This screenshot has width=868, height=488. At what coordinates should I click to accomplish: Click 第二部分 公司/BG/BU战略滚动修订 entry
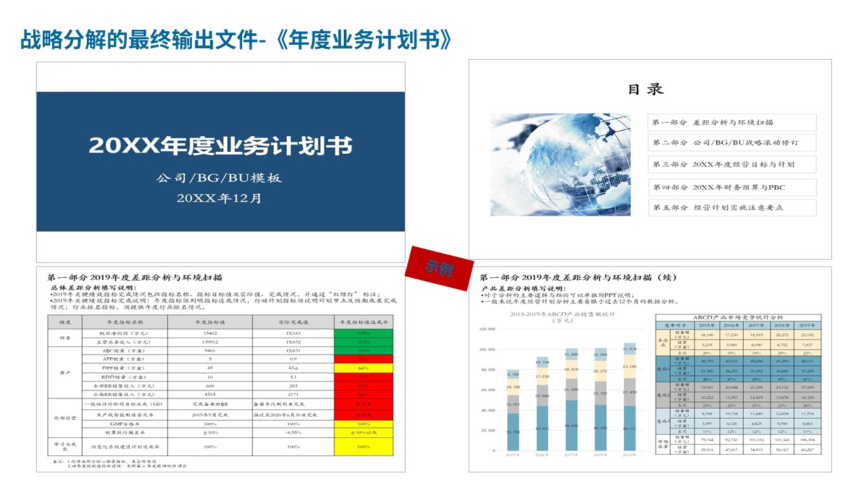pyautogui.click(x=732, y=143)
